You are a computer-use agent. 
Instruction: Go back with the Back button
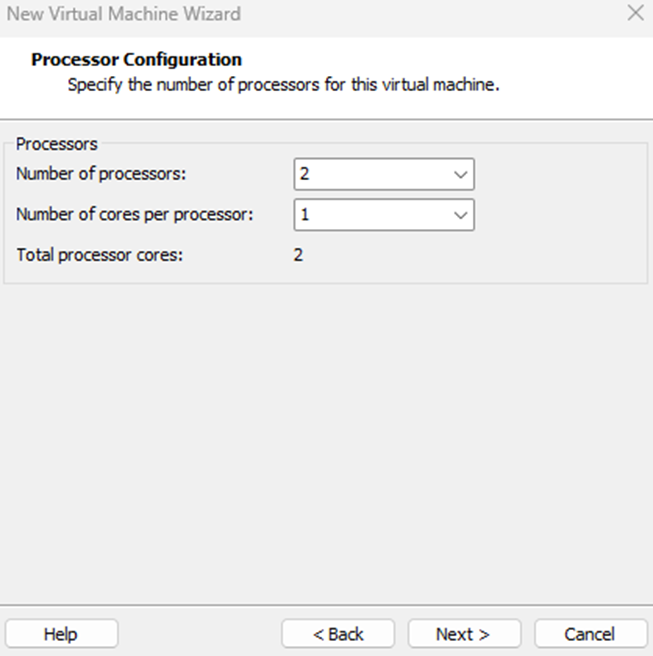(338, 634)
